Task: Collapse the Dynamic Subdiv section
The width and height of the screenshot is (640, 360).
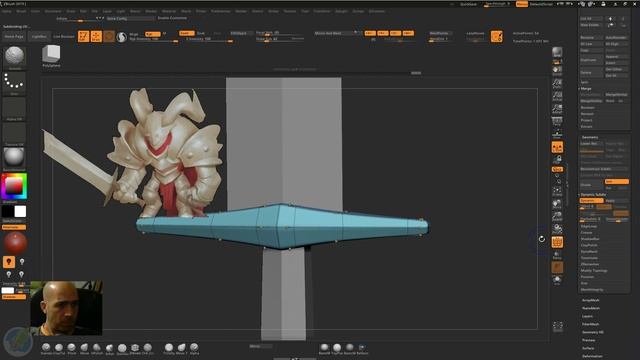Action: (593, 195)
